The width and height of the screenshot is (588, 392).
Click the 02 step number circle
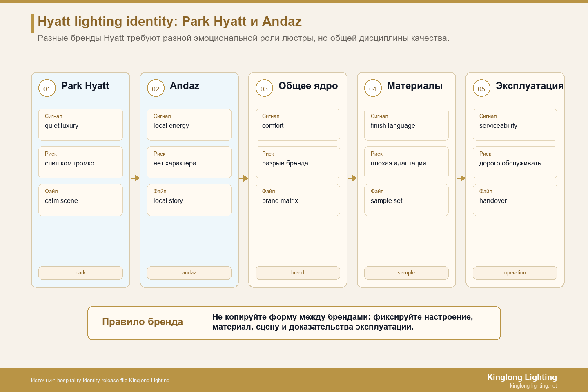coord(156,88)
